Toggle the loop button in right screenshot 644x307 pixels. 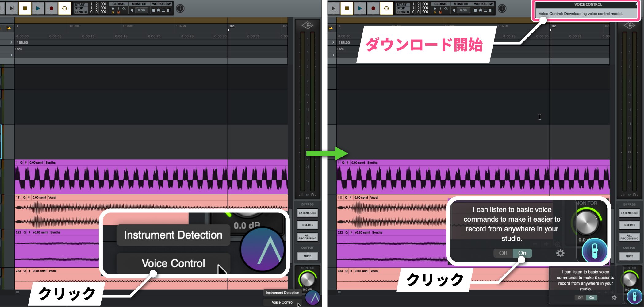[x=386, y=8]
